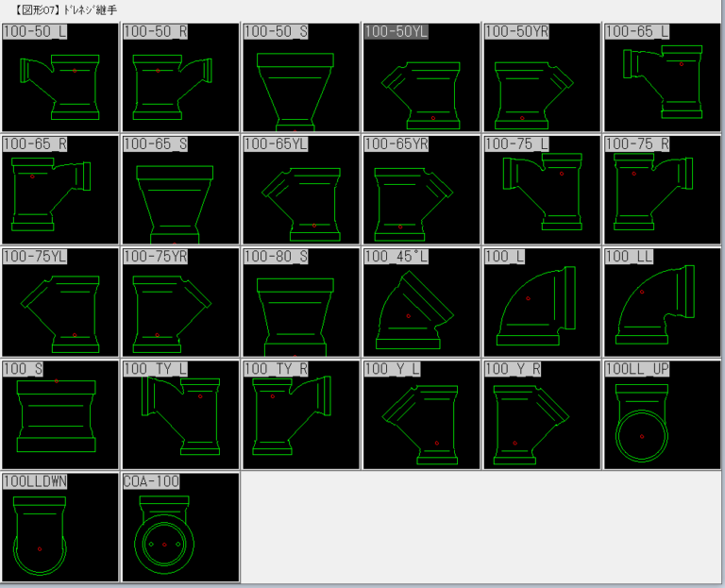Select the 100_45°L elbow thumbnail
This screenshot has height=588, width=725.
pos(422,302)
